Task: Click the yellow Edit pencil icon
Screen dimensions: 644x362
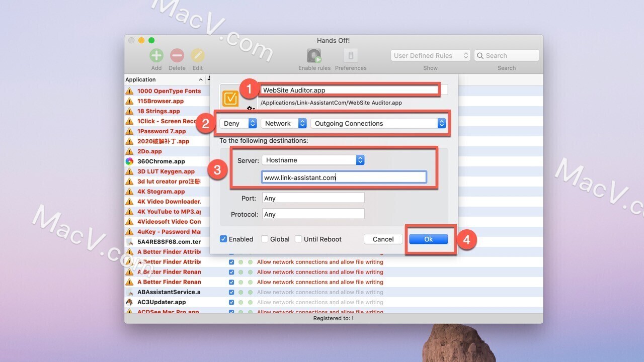Action: coord(198,55)
